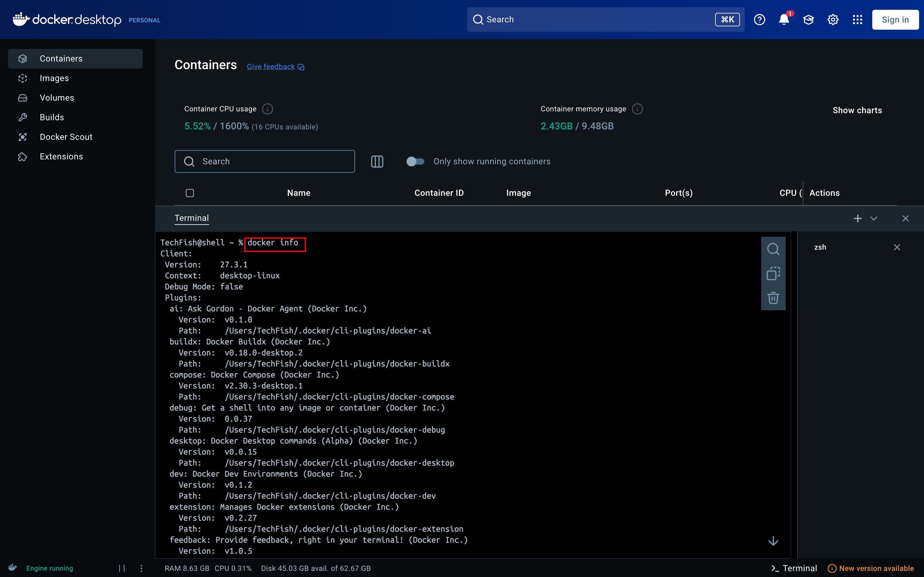Viewport: 924px width, 577px height.
Task: Toggle Terminal from the status bar
Action: tap(794, 568)
